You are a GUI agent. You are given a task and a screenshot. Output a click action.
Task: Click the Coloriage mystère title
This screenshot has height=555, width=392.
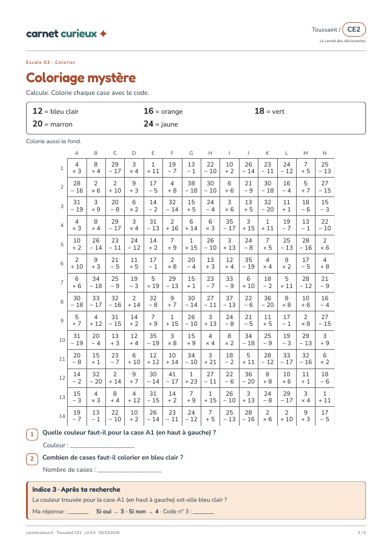click(81, 78)
